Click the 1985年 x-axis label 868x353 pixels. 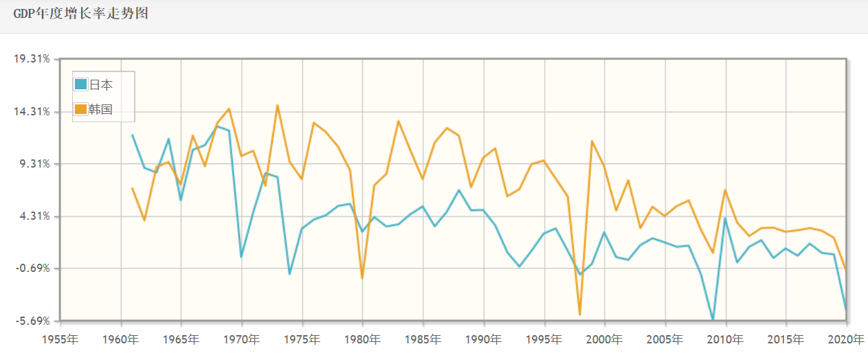[423, 339]
